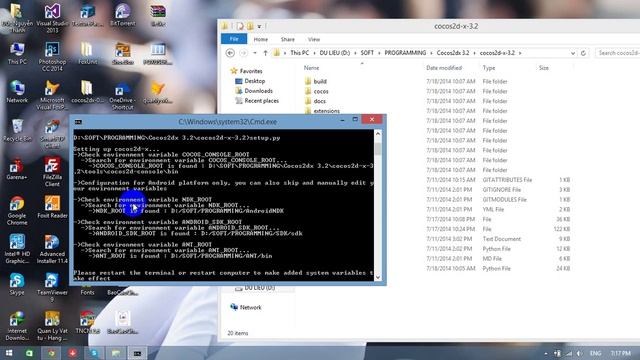This screenshot has width=640, height=360.
Task: Open cocos2dx folder on desktop
Action: 87,91
